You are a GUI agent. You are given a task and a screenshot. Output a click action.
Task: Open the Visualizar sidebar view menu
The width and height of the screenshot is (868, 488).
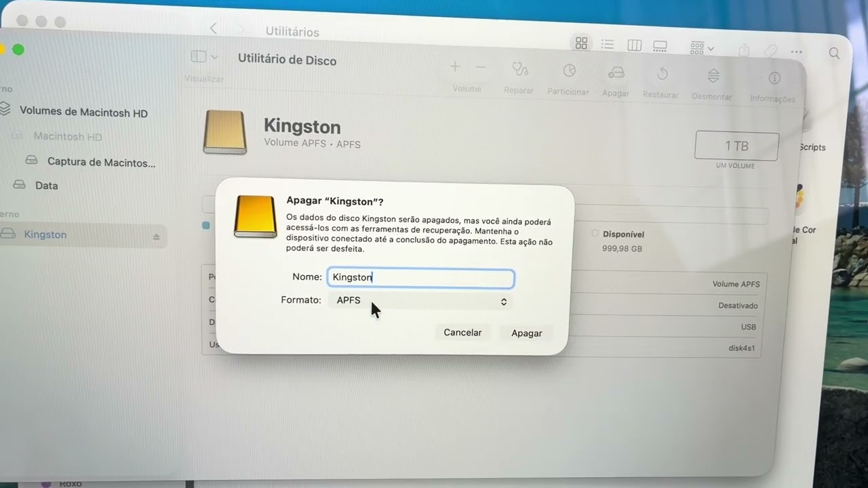[x=204, y=57]
